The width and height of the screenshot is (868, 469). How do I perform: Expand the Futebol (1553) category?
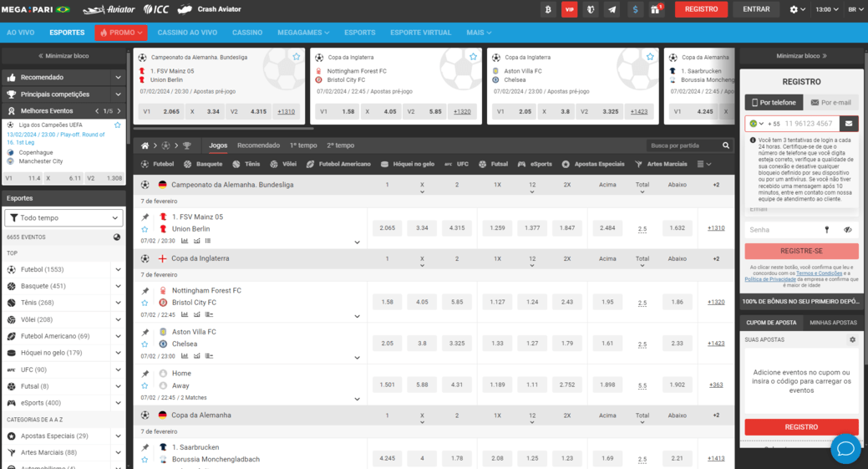tap(118, 270)
